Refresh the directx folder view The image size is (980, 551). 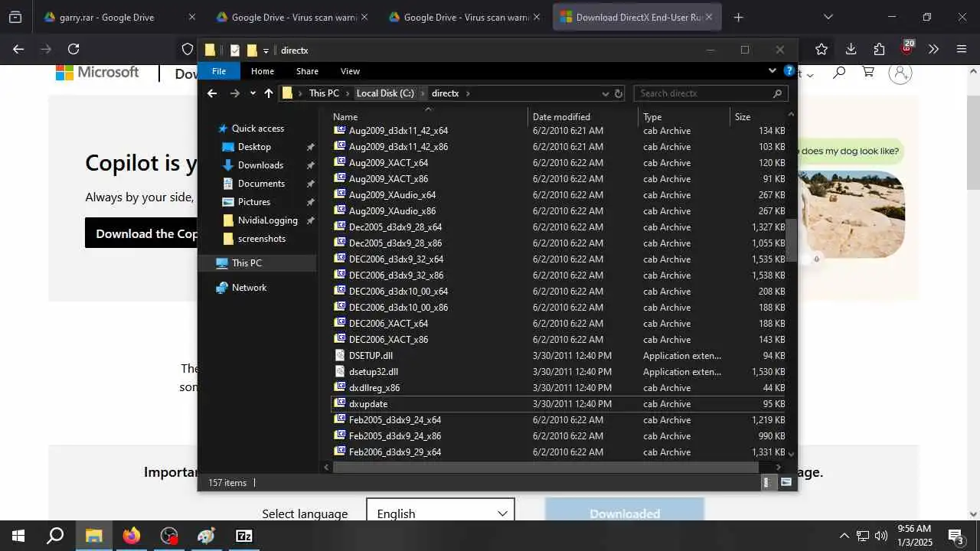coord(619,93)
